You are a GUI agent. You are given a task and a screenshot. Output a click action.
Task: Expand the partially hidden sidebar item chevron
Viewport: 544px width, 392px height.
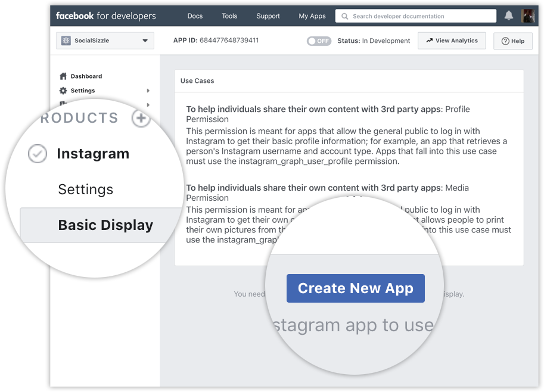pos(148,104)
